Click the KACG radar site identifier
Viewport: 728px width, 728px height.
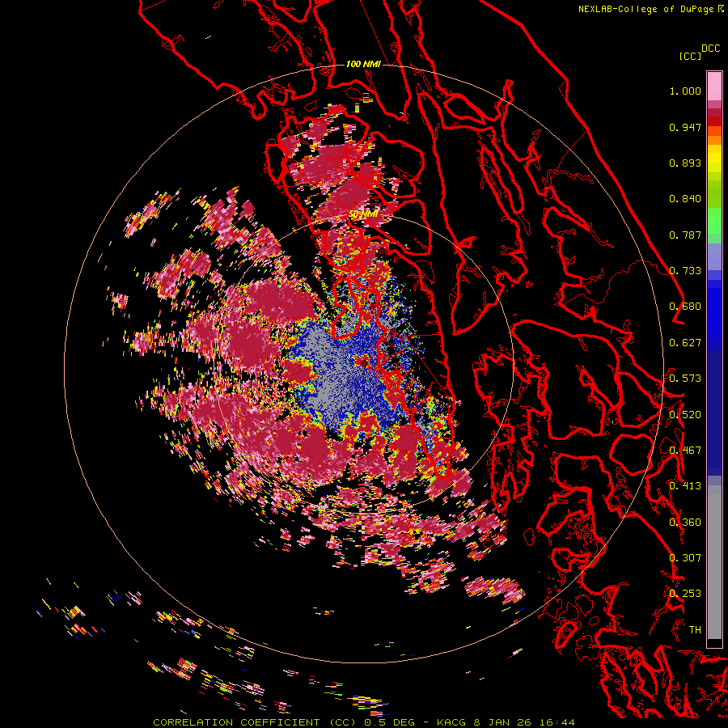(x=451, y=722)
